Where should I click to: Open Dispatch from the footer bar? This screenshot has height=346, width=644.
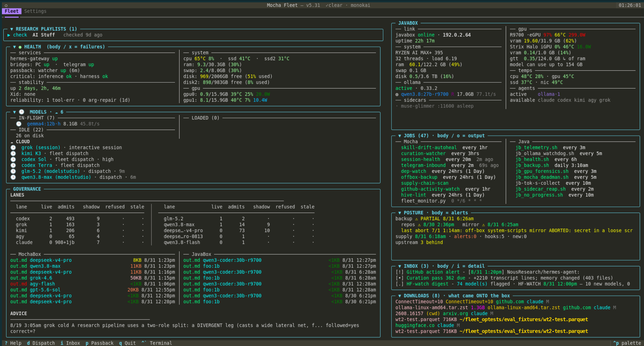[41, 343]
